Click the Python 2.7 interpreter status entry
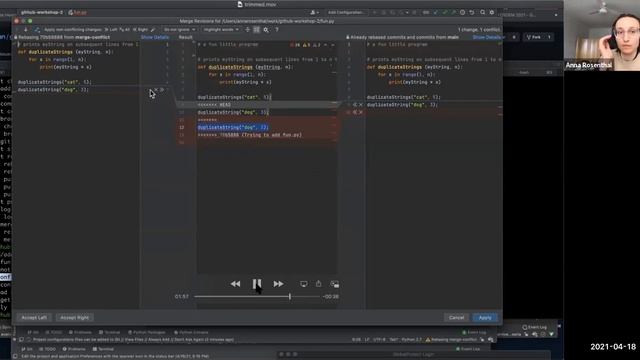Viewport: 640px width, 360px height. click(x=412, y=340)
